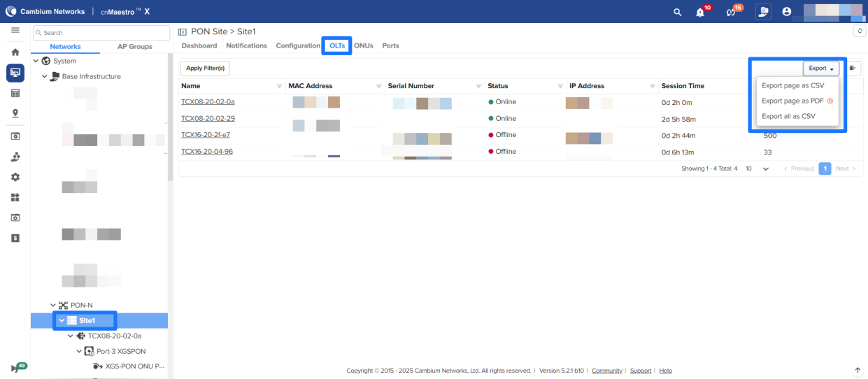
Task: Open the Name column filter menu icon
Action: click(x=280, y=86)
